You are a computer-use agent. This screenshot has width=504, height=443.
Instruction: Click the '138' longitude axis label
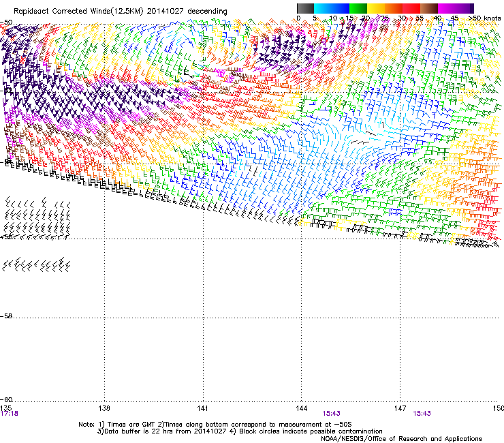(104, 408)
